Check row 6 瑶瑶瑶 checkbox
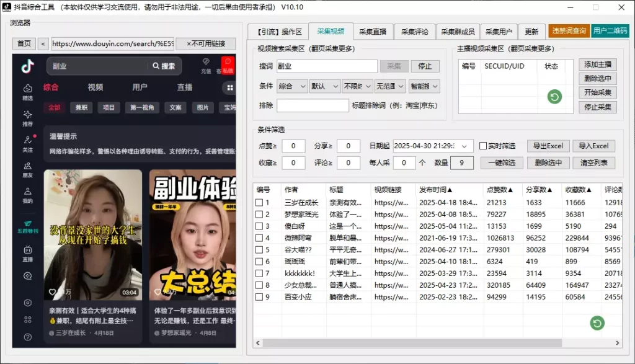Viewport: 635px width, 364px height. 259,262
